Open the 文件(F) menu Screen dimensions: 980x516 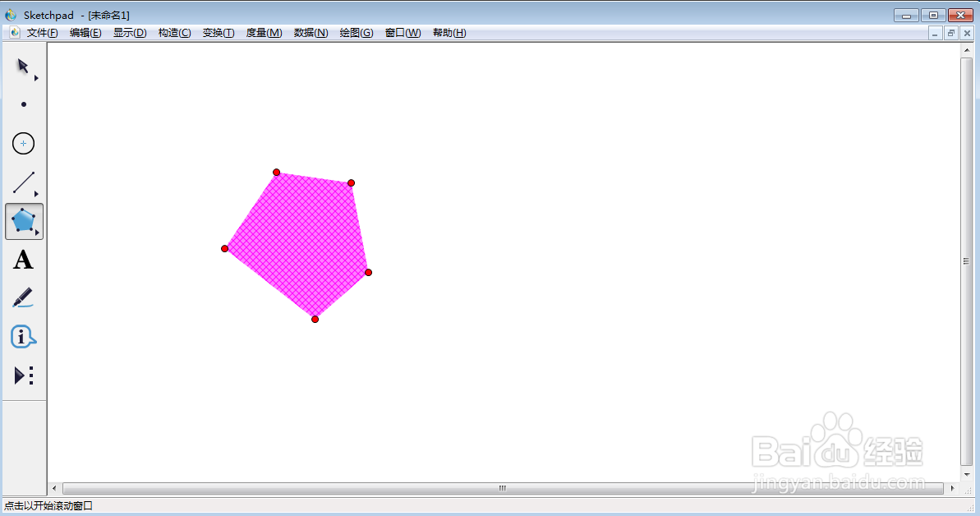(x=43, y=33)
